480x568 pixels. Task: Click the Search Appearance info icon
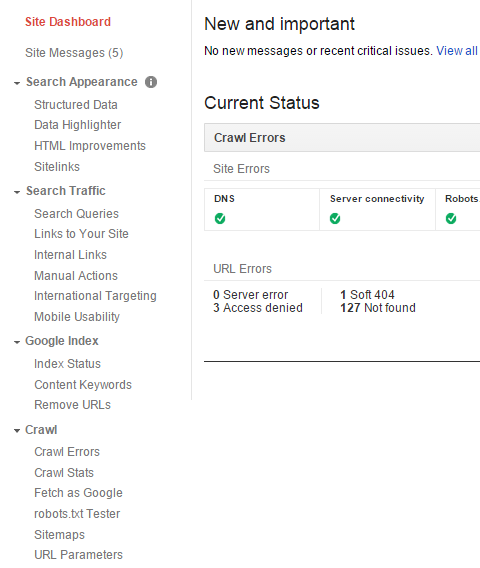pyautogui.click(x=151, y=82)
